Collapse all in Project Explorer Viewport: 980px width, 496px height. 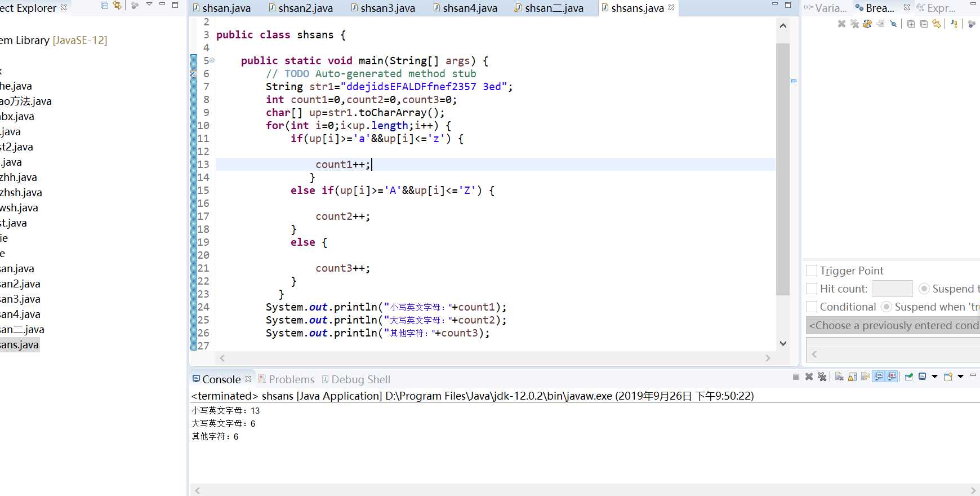click(104, 5)
